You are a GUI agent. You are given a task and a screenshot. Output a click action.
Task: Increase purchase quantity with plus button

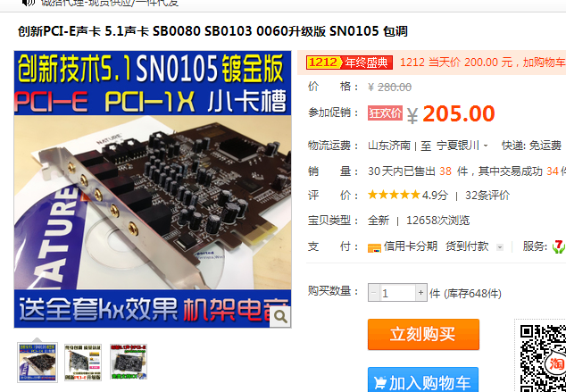coord(420,293)
